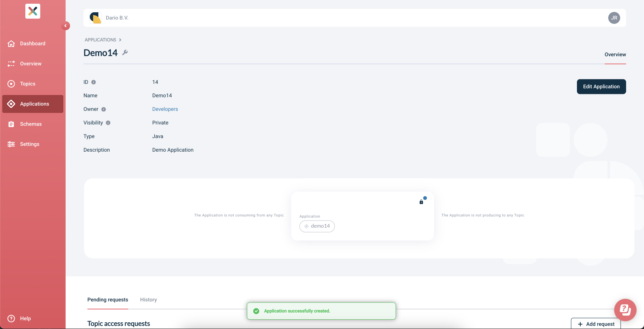The height and width of the screenshot is (329, 644).
Task: Click the Edit Application button
Action: tap(602, 87)
